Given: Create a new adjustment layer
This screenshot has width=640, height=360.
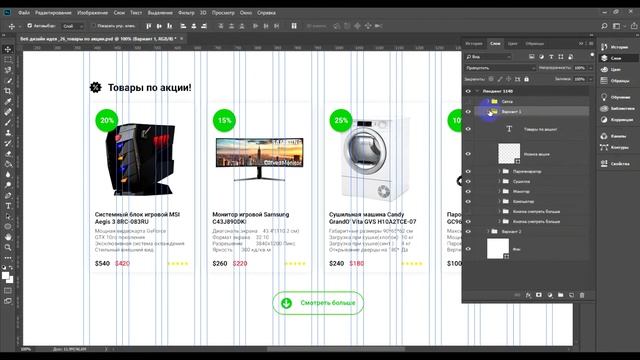Looking at the screenshot, I should (550, 295).
